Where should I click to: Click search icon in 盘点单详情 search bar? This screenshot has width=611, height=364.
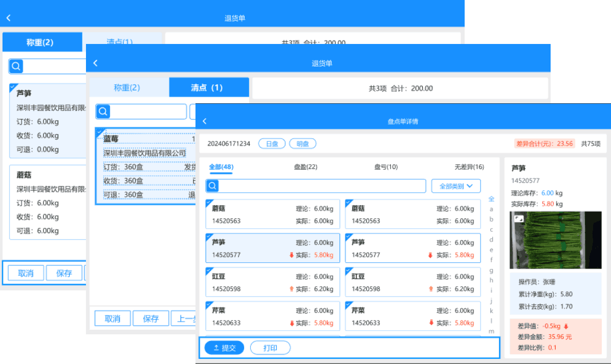[212, 186]
